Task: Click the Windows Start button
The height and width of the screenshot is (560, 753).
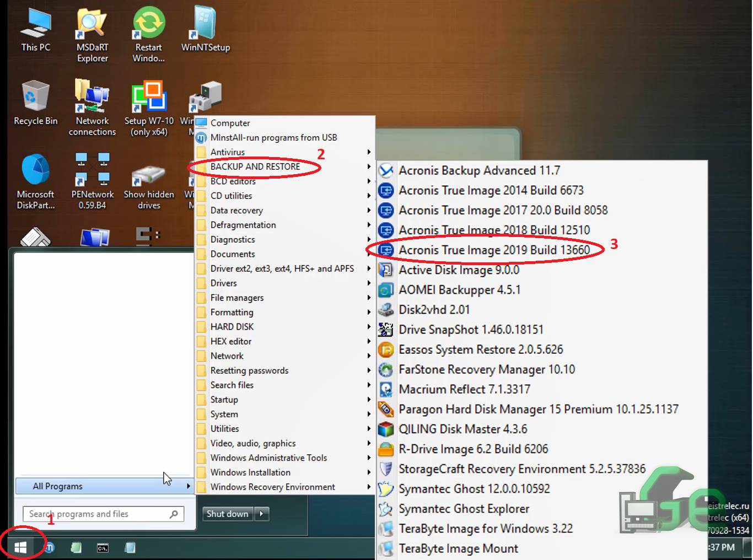Action: (x=21, y=547)
